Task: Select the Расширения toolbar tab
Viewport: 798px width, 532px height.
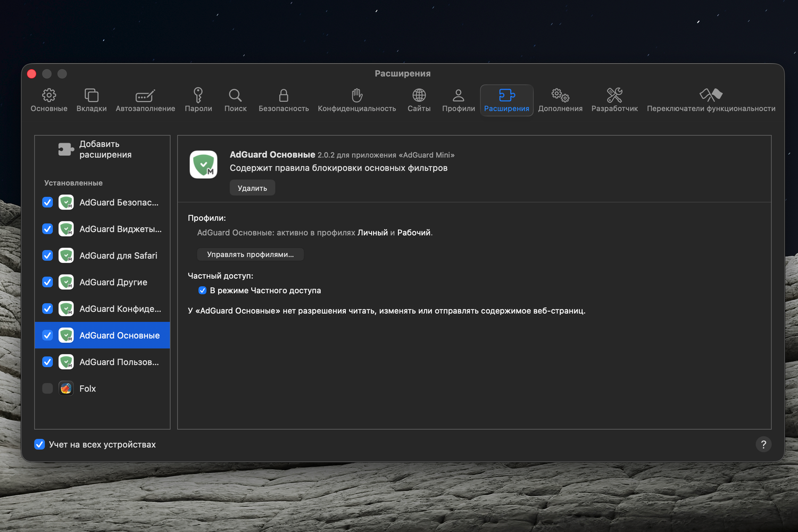Action: click(506, 100)
